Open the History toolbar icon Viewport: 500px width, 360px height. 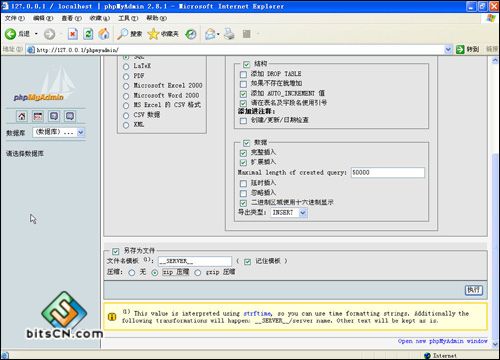click(x=191, y=34)
